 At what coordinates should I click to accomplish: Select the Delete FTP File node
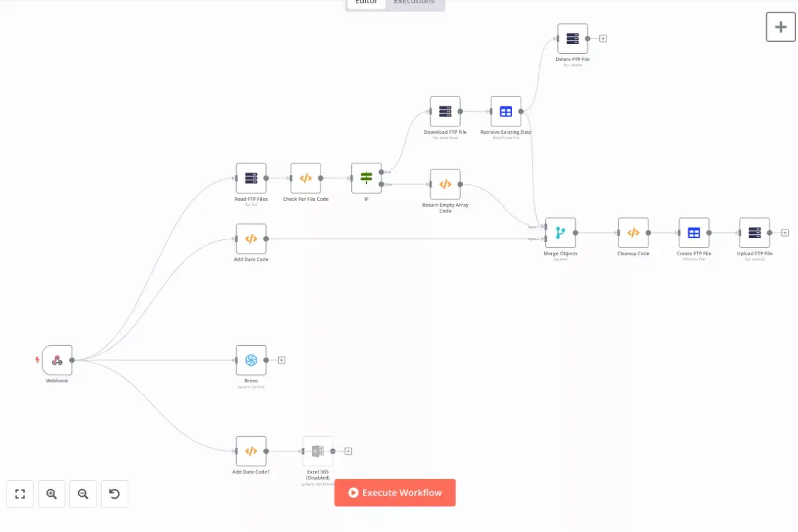coord(572,39)
